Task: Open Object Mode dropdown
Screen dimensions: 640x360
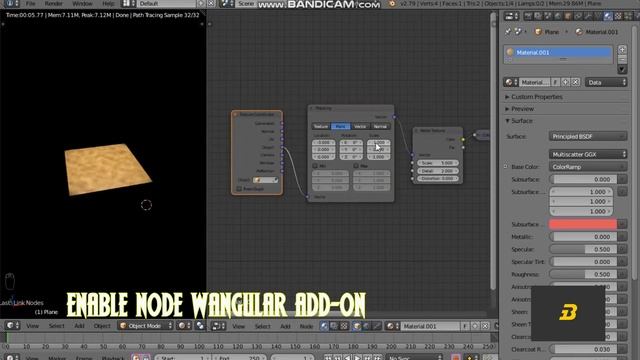Action: (146, 326)
